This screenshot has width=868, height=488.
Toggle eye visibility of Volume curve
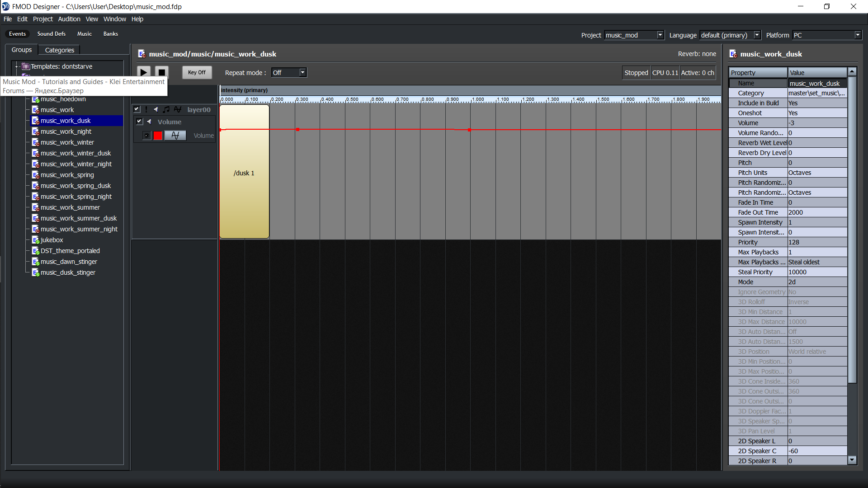point(146,136)
